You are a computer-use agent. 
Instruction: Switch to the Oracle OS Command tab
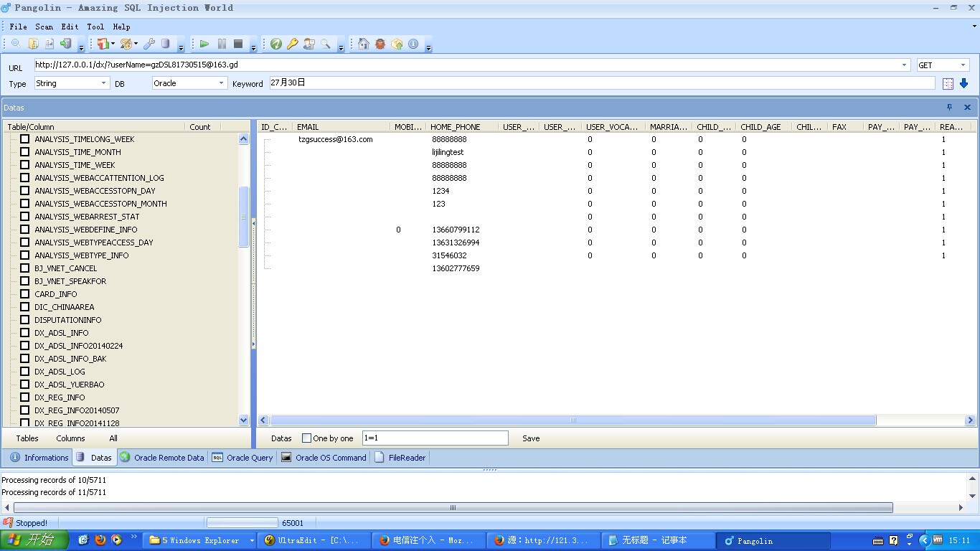tap(324, 458)
